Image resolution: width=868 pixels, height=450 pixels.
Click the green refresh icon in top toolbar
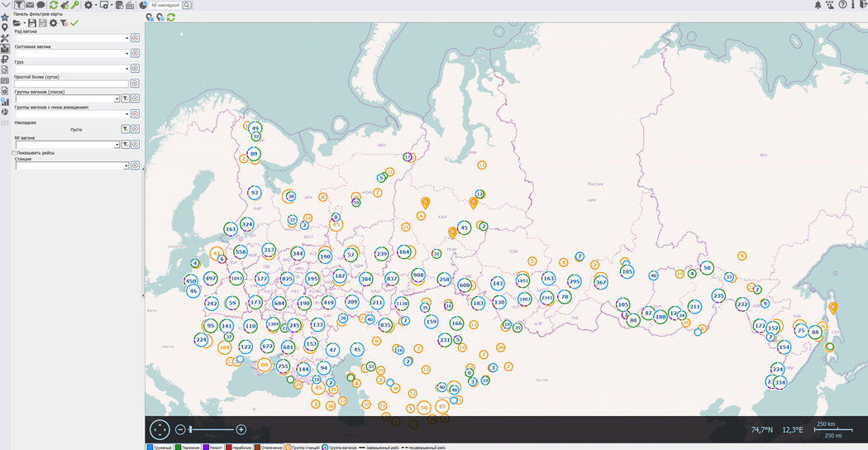point(54,5)
